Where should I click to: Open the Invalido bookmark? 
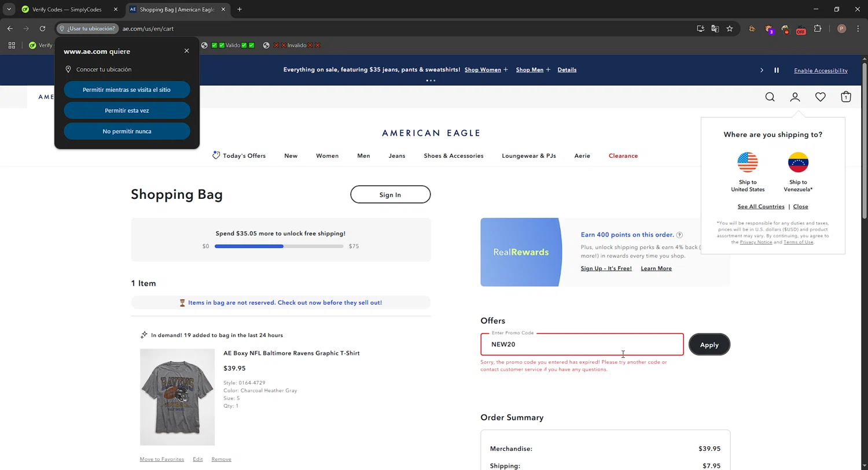(292, 45)
